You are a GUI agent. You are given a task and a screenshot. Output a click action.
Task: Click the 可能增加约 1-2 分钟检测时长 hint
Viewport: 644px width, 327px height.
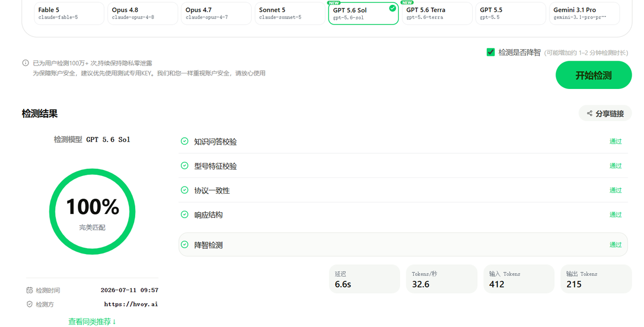pyautogui.click(x=586, y=53)
